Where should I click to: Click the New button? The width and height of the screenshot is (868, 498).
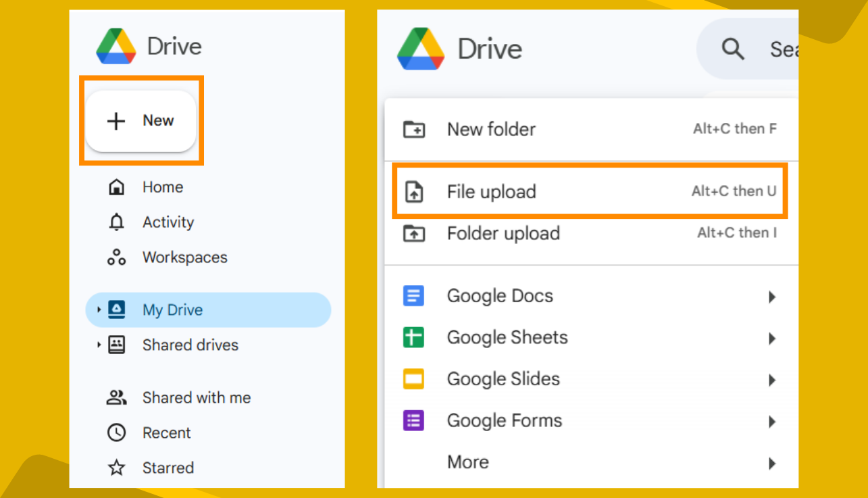[x=141, y=121]
